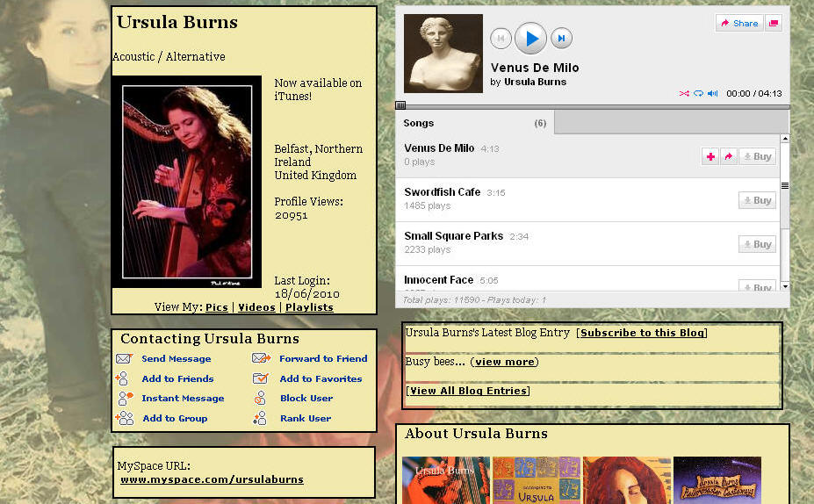
Task: Toggle repeat in the music player
Action: click(x=698, y=94)
